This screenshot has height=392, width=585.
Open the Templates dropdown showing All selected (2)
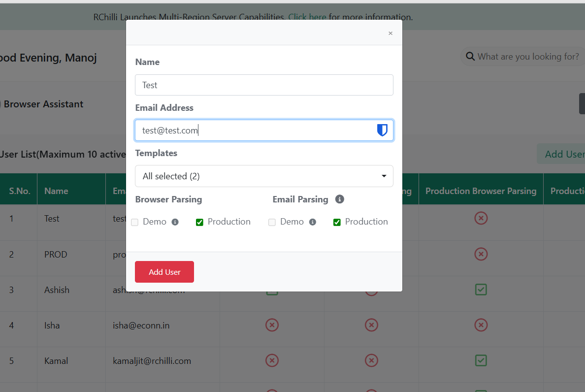tap(264, 176)
